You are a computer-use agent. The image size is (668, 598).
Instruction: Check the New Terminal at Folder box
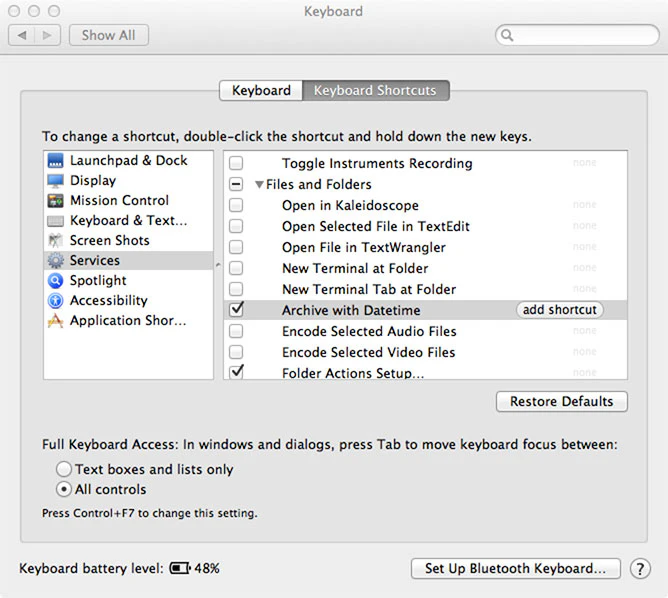pyautogui.click(x=236, y=268)
